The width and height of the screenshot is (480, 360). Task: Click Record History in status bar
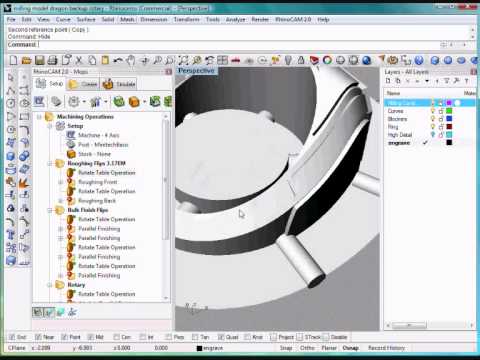coord(386,348)
